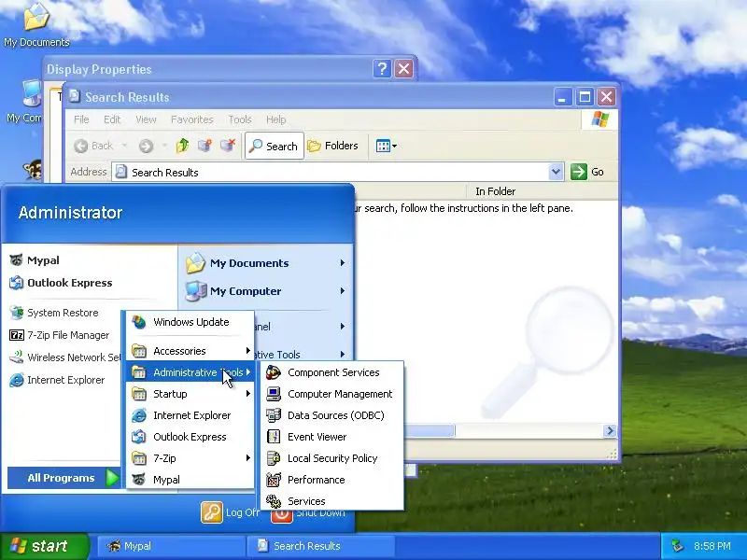This screenshot has width=747, height=560.
Task: Open Data Sources (ODBC)
Action: point(332,415)
